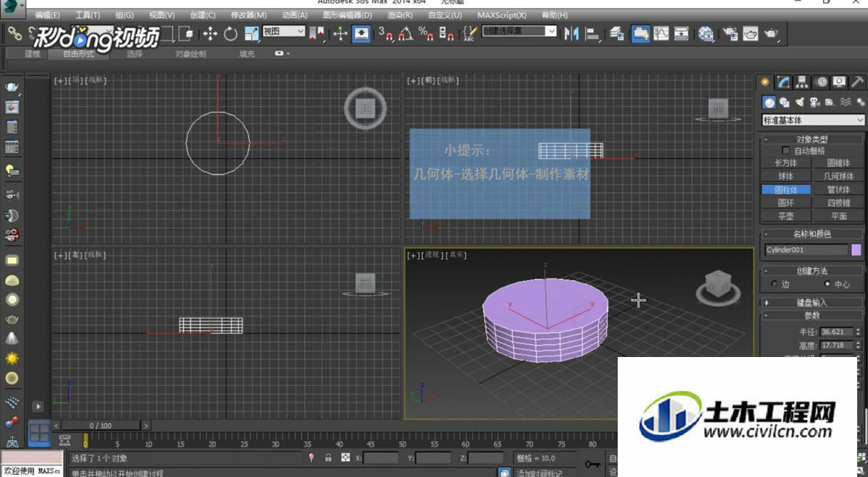
Task: Open the 标准基本体 dropdown
Action: tap(813, 120)
